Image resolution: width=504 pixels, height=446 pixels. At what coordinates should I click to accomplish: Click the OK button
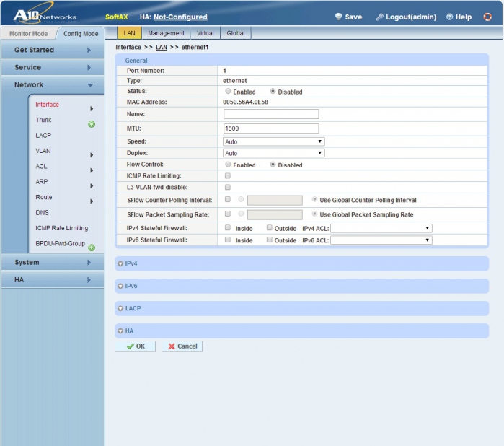click(x=136, y=346)
